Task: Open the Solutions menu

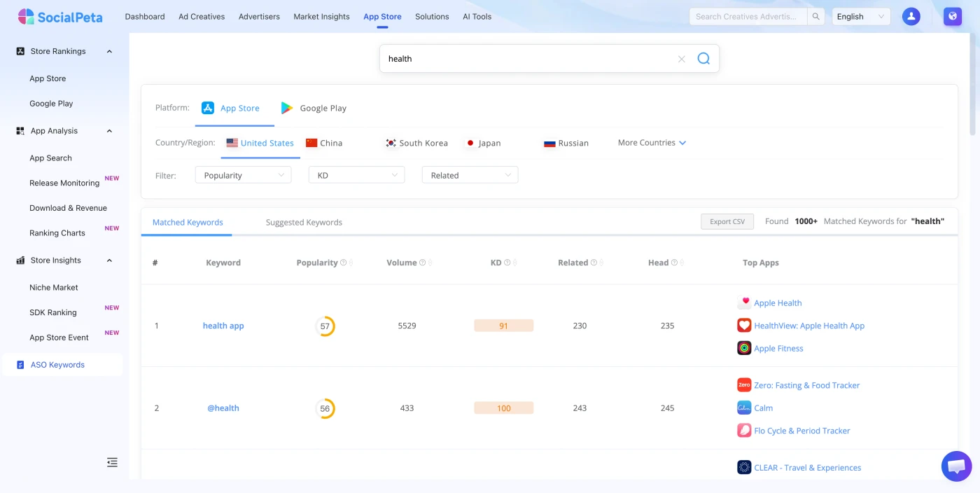Action: (x=432, y=17)
